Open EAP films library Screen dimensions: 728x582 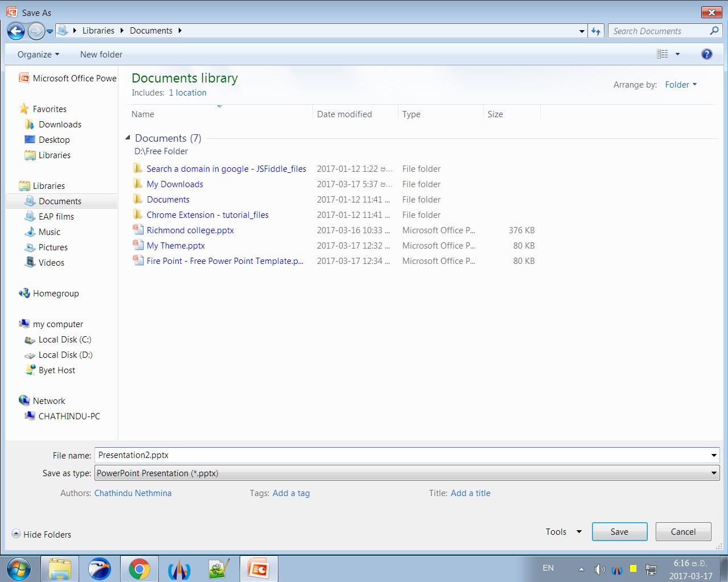click(50, 217)
